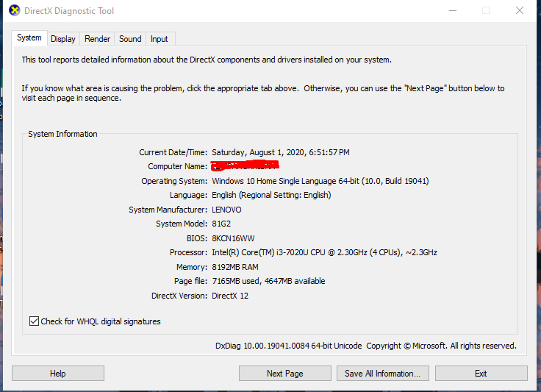Click the DxDiag 10.00.19041.0084 version text
541x392 pixels.
(x=288, y=346)
